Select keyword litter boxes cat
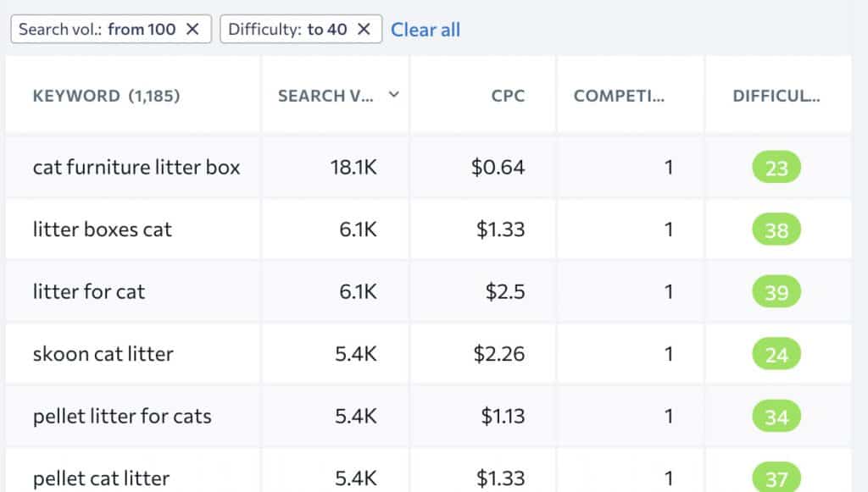Viewport: 868px width, 492px height. coord(103,229)
